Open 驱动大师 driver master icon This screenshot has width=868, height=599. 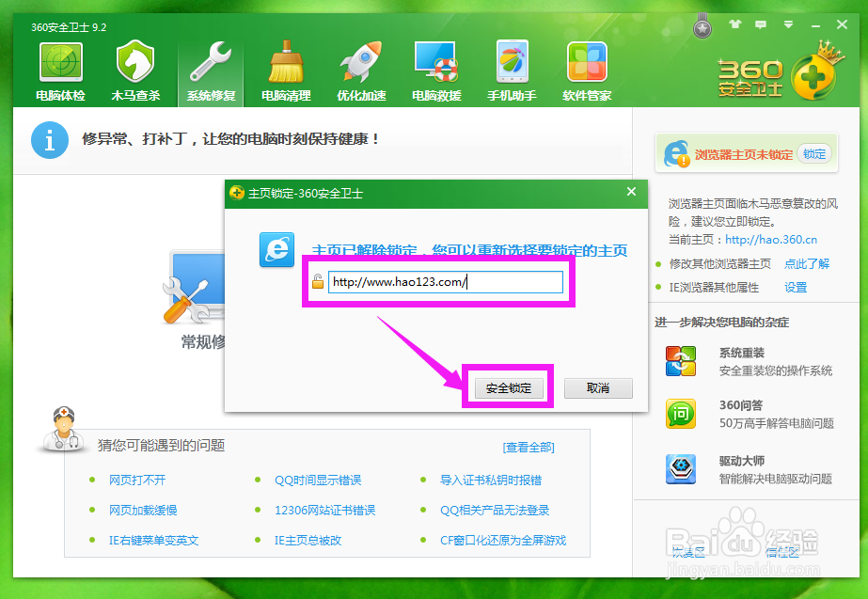click(x=681, y=469)
